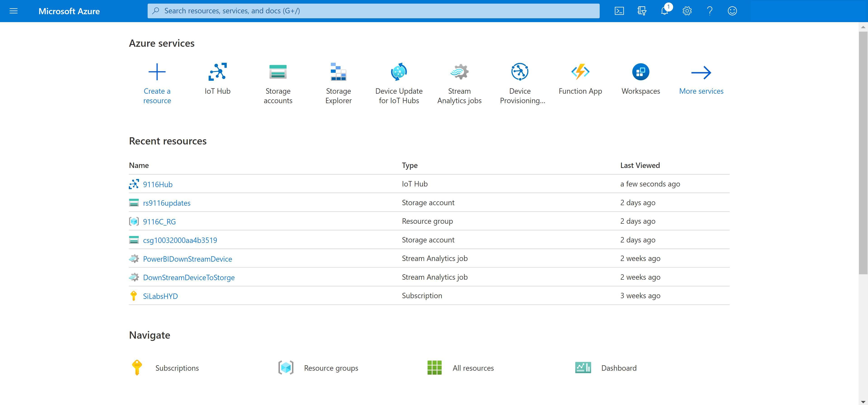The width and height of the screenshot is (868, 405).
Task: Open the portal settings gear
Action: point(687,11)
